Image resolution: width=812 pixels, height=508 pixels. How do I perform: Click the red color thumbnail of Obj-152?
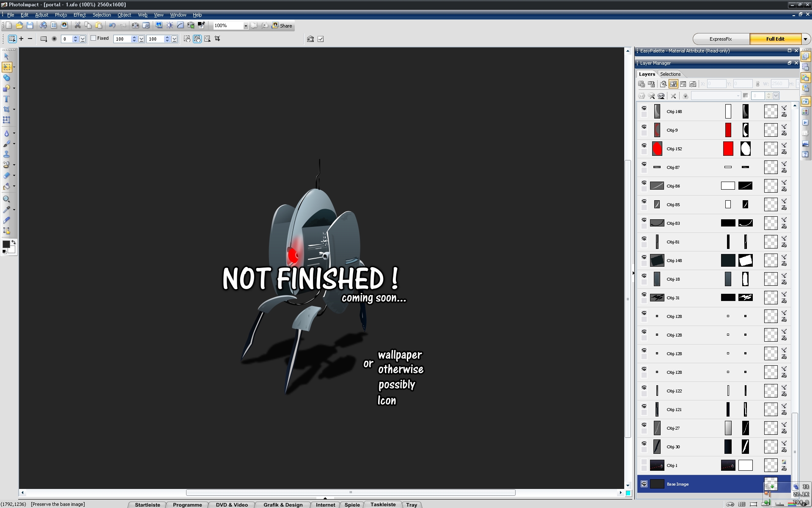tap(728, 149)
